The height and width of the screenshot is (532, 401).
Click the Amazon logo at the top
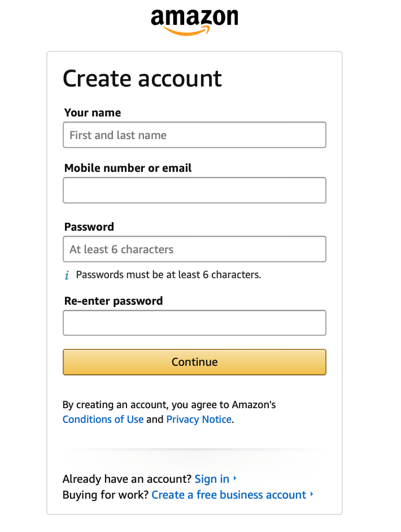194,21
